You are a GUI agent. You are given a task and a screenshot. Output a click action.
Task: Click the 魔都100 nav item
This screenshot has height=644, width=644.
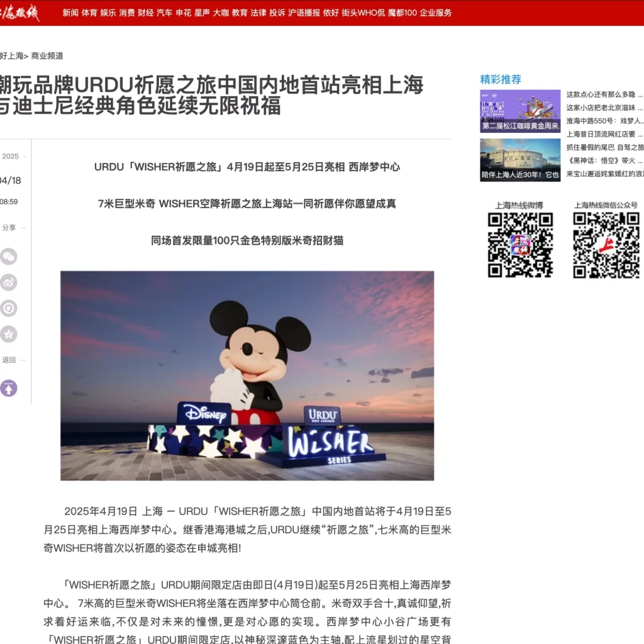[402, 13]
